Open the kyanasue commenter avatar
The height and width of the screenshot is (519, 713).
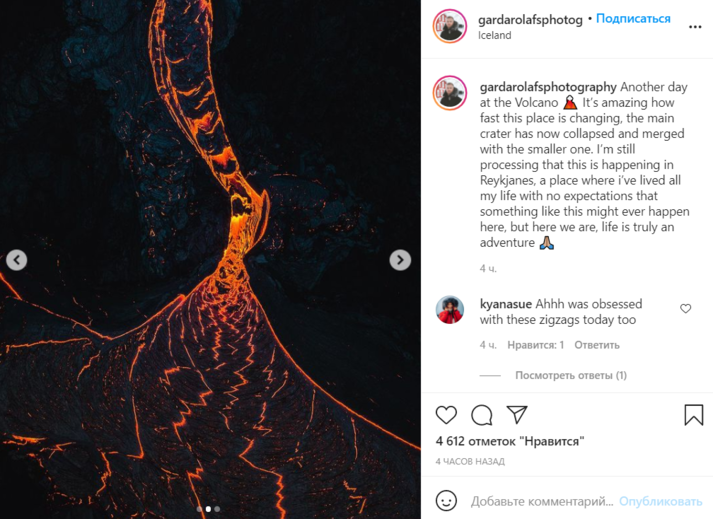(450, 310)
